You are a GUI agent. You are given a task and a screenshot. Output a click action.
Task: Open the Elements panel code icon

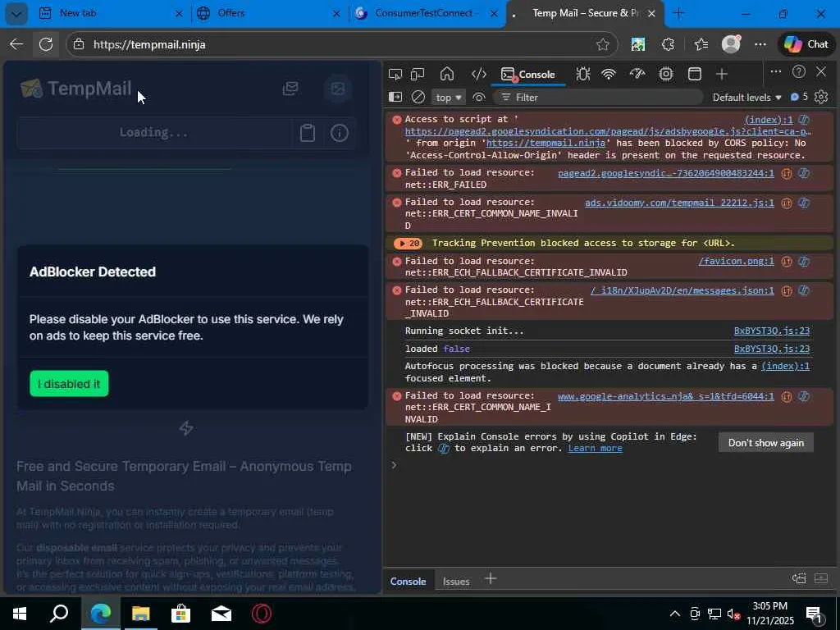click(x=478, y=74)
